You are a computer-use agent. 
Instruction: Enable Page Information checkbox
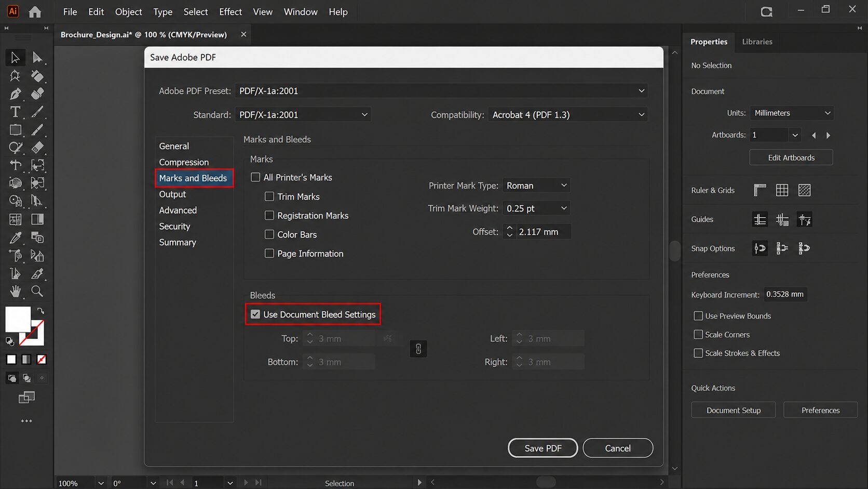pyautogui.click(x=269, y=253)
